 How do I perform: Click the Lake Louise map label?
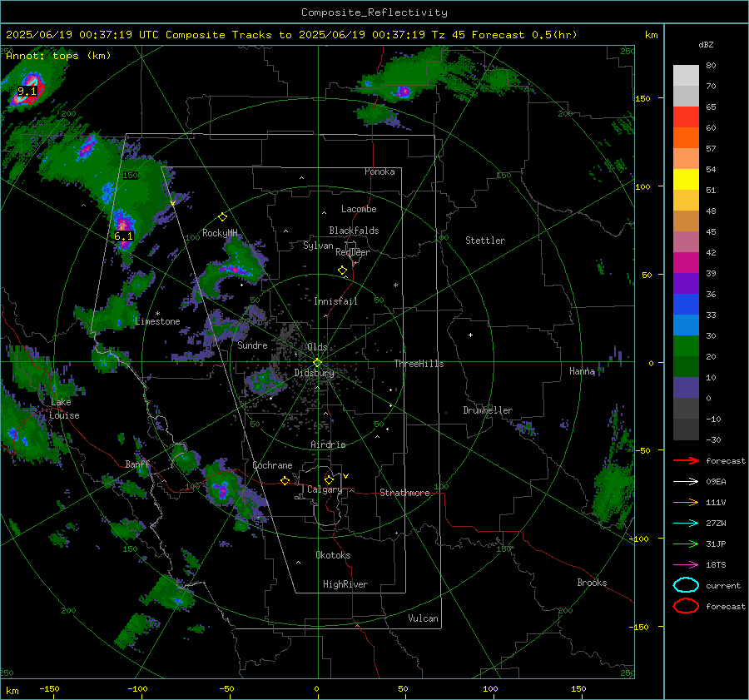[x=64, y=409]
